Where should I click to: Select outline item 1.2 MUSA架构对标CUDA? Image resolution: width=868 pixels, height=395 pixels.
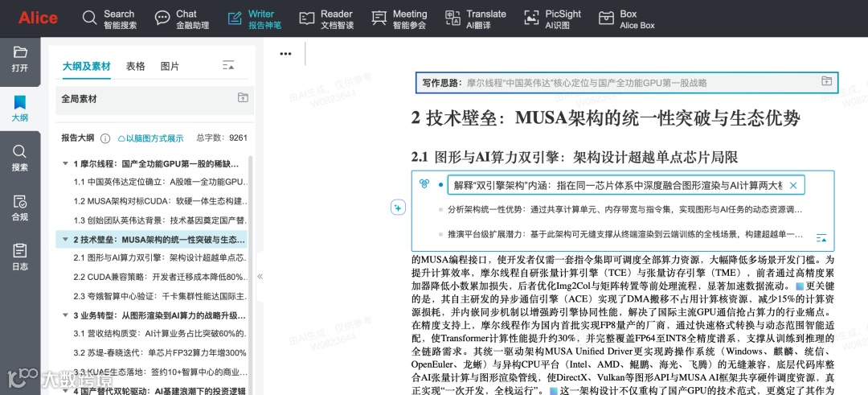tap(161, 202)
